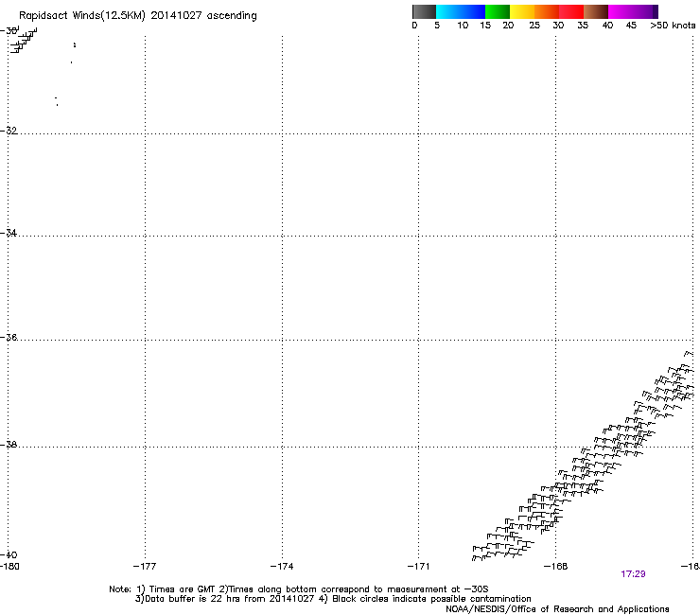The image size is (700, 615).
Task: Click the '-171' longitude axis label
Action: [419, 567]
